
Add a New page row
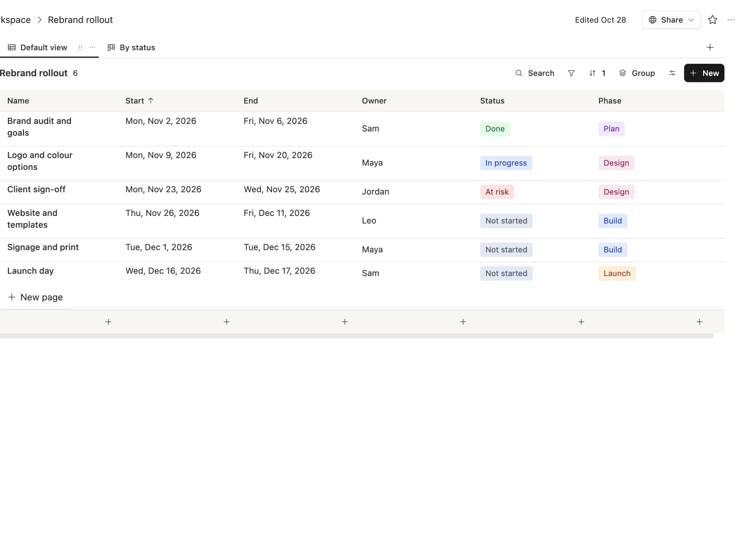click(x=35, y=297)
